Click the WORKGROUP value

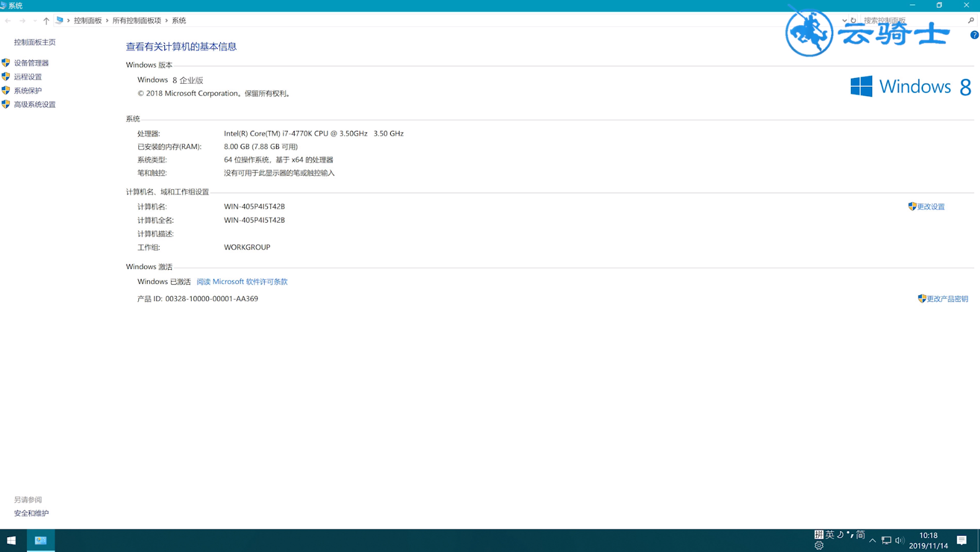click(247, 247)
